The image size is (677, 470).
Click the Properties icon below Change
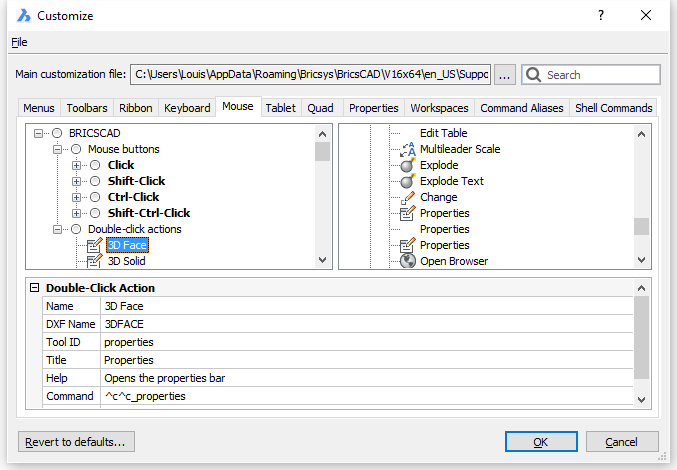point(407,213)
